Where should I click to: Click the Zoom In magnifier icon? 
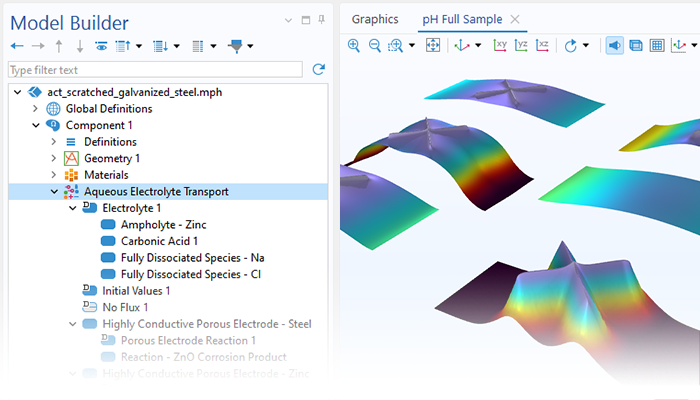coord(354,45)
